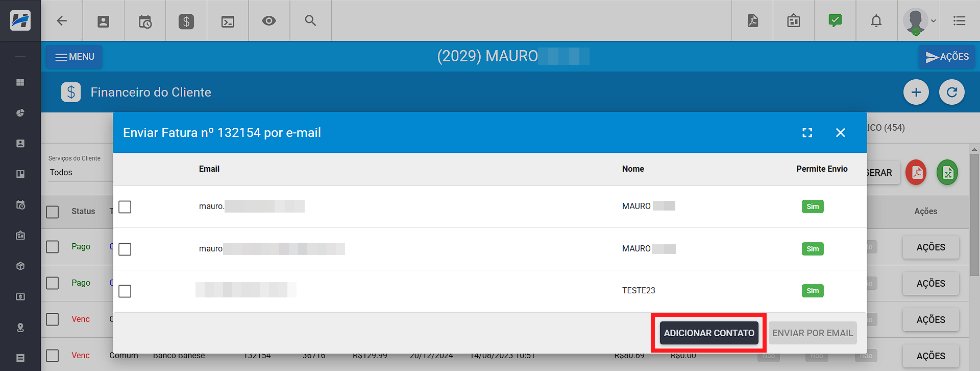The height and width of the screenshot is (371, 980).
Task: Open the Serviços do Cliente Todos dropdown
Action: pos(80,173)
